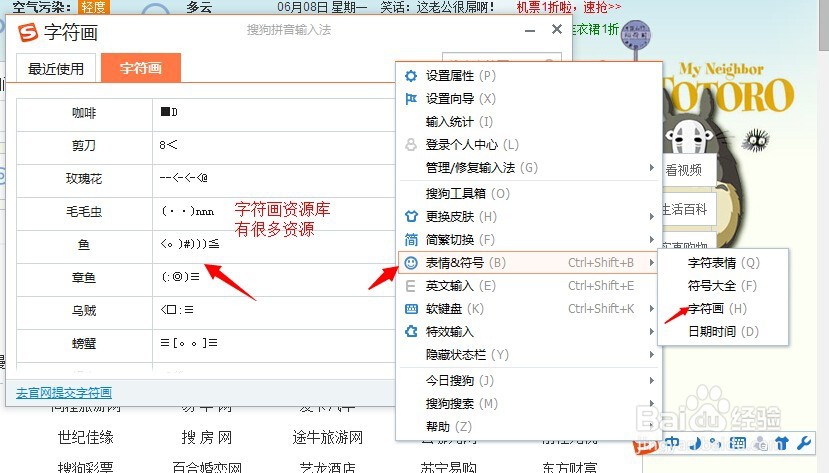Expand the 管理/修复输入法 submenu arrow
This screenshot has width=829, height=473.
pos(651,168)
